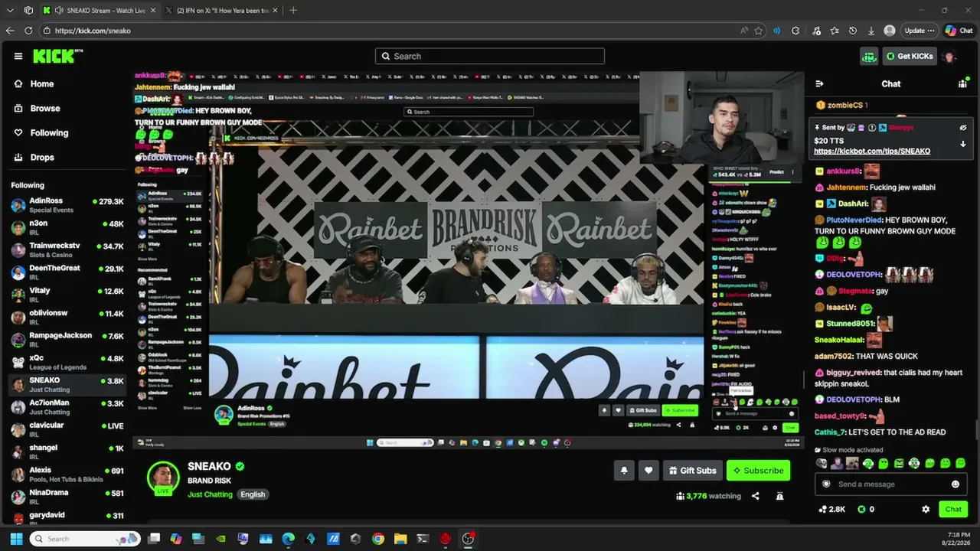Image resolution: width=980 pixels, height=551 pixels.
Task: Open Trainwreckstv channel in Following list
Action: coord(67,249)
